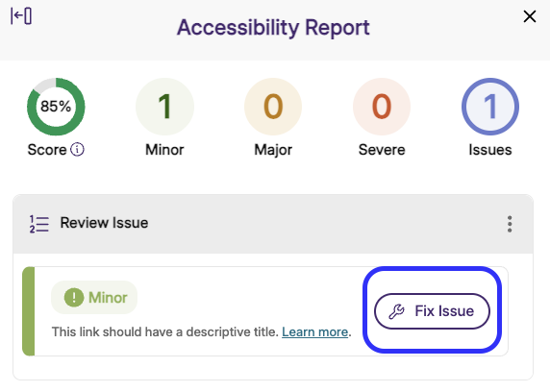Select the green severity bar on issue card
Viewport: 550px width, 392px height.
click(x=29, y=311)
